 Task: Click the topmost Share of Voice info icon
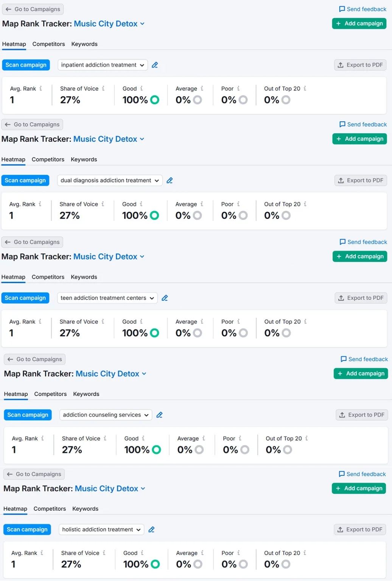tap(103, 89)
